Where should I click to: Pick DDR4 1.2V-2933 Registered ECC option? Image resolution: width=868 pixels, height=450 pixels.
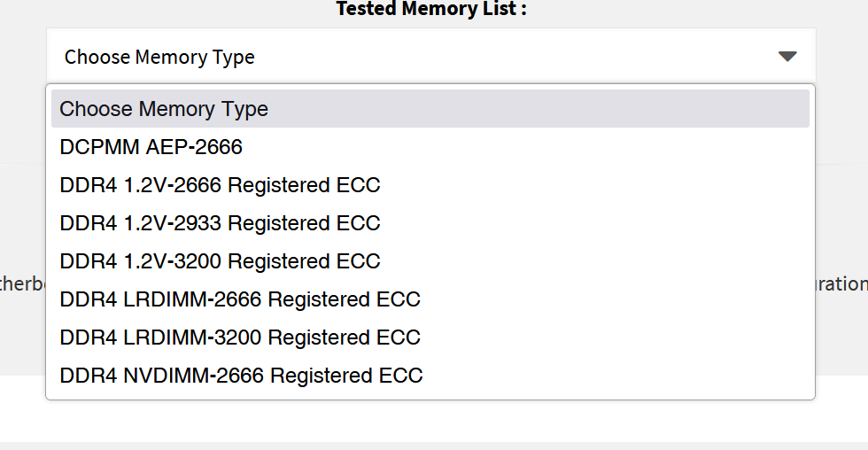pyautogui.click(x=220, y=223)
